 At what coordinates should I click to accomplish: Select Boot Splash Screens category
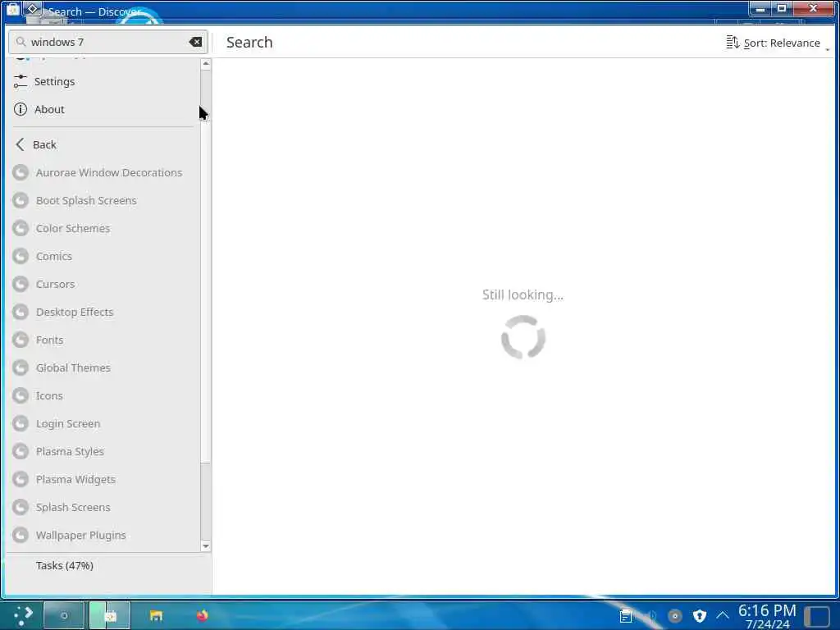coord(102,200)
